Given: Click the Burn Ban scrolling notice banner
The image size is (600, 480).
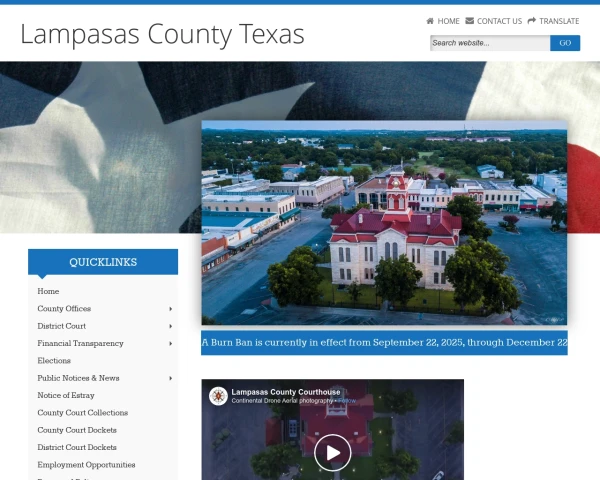Looking at the screenshot, I should pos(384,343).
